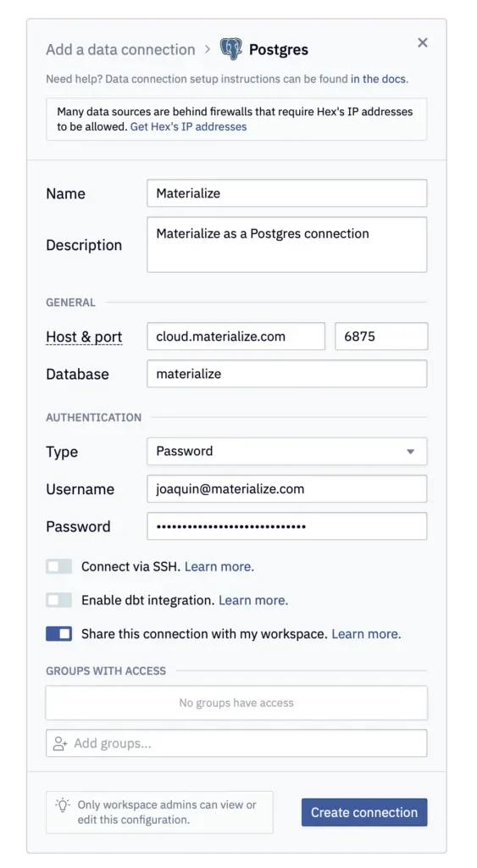Click the breadcrumb chevron arrow
The image size is (477, 868).
[x=208, y=49]
